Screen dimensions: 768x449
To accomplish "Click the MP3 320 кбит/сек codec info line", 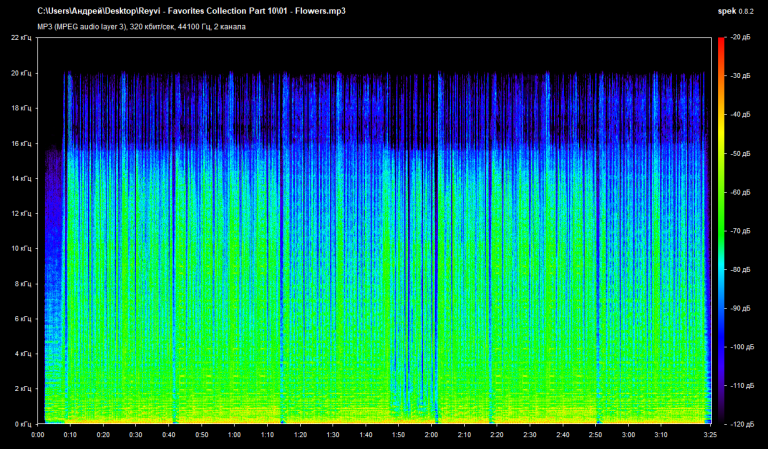I will click(142, 27).
